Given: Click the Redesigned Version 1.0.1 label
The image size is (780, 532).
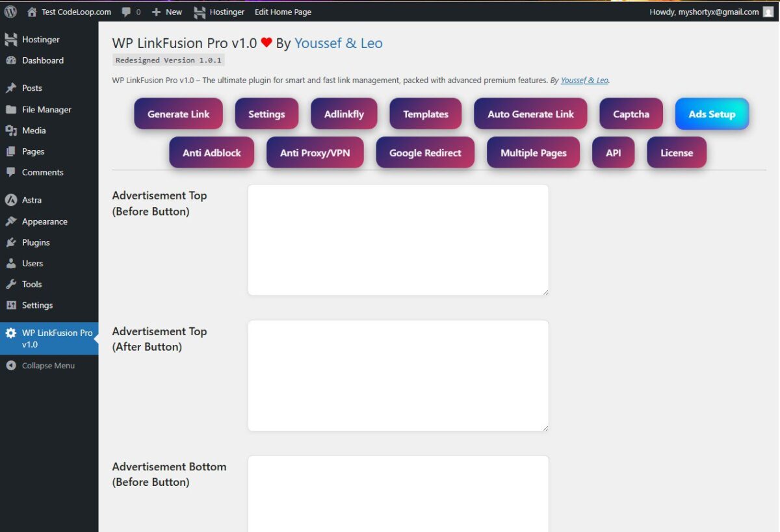Looking at the screenshot, I should [x=168, y=60].
